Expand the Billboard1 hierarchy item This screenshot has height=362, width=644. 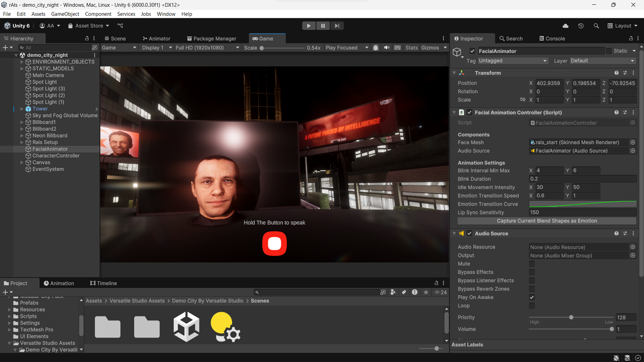pyautogui.click(x=22, y=122)
